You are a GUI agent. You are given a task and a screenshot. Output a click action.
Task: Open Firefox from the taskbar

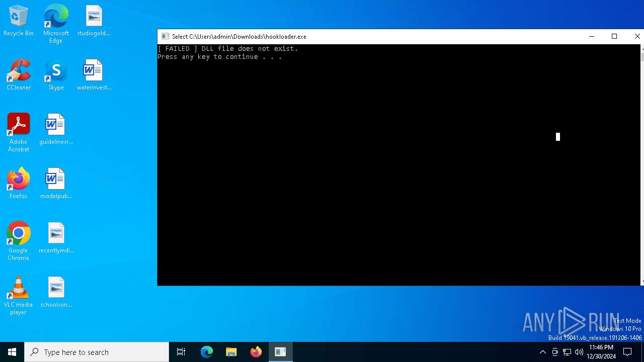[256, 352]
